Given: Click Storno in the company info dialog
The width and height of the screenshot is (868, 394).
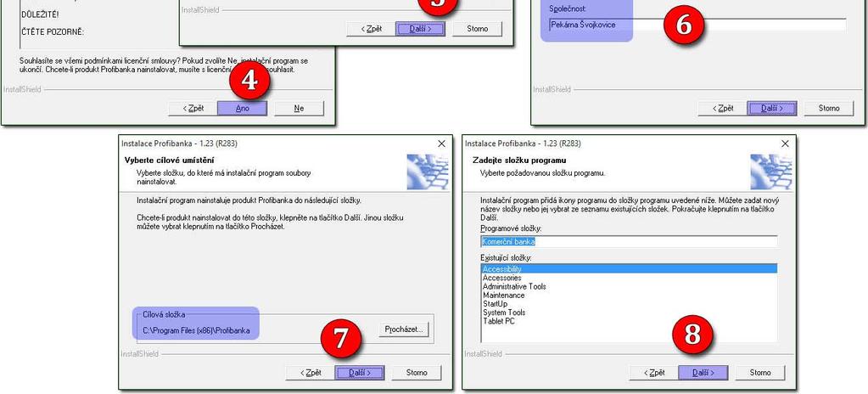Looking at the screenshot, I should click(829, 108).
